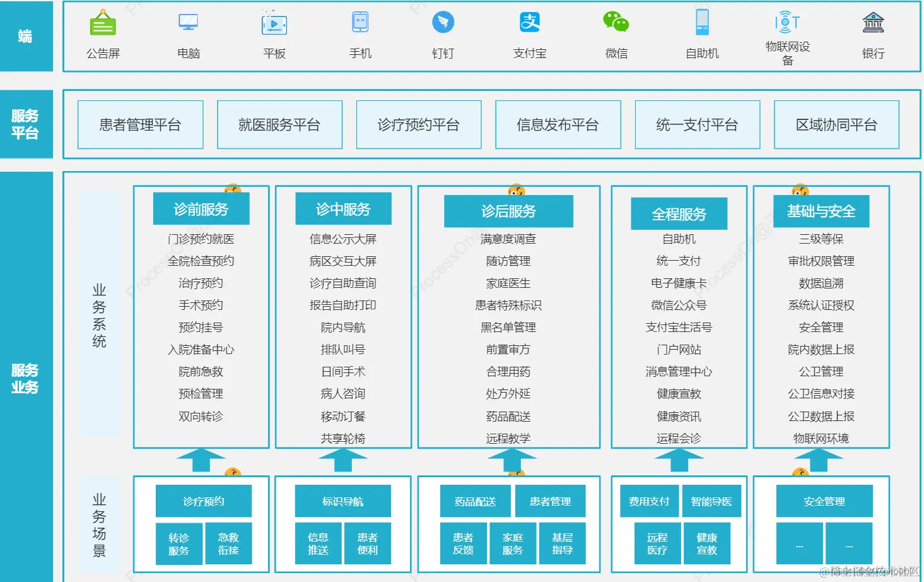Select the 电脑 computer icon
Viewport: 924px width, 582px height.
[188, 22]
